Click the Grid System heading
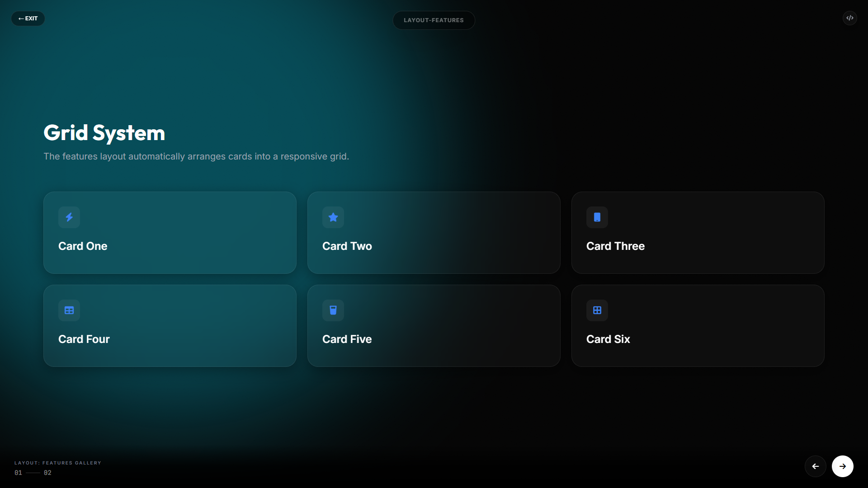868x488 pixels. point(104,133)
